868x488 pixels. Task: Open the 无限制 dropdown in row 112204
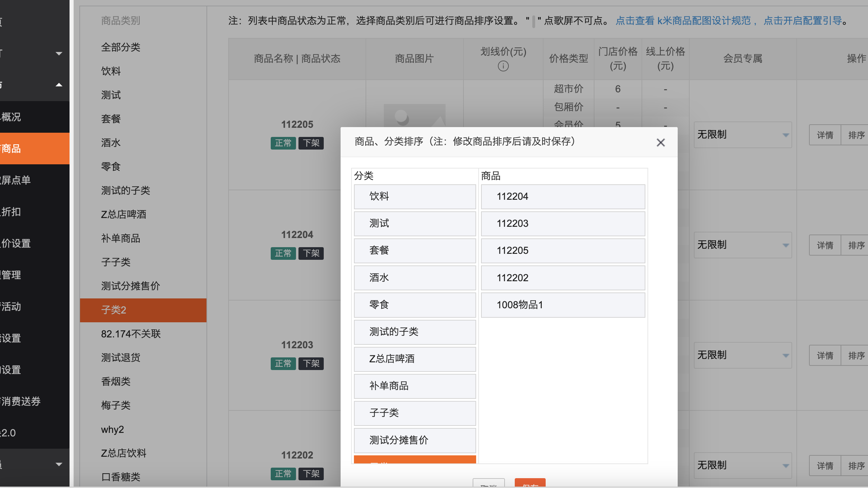(743, 245)
